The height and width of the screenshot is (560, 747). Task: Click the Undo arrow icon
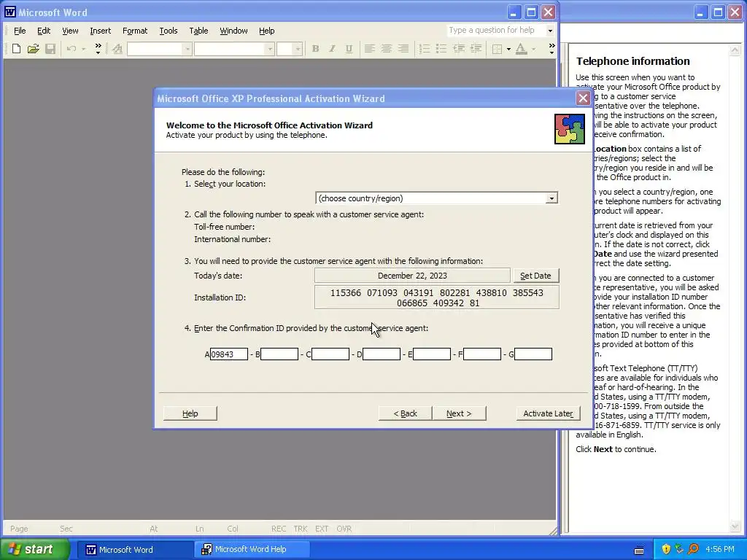71,49
